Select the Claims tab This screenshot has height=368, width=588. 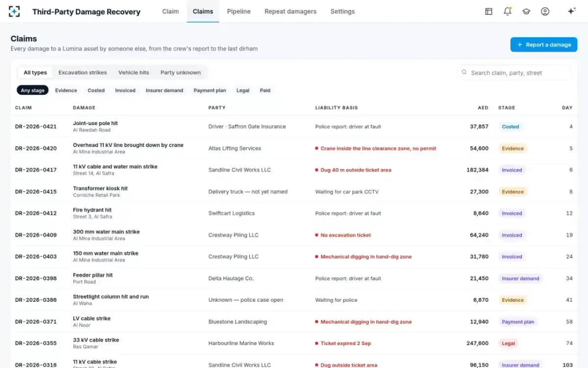coord(203,11)
